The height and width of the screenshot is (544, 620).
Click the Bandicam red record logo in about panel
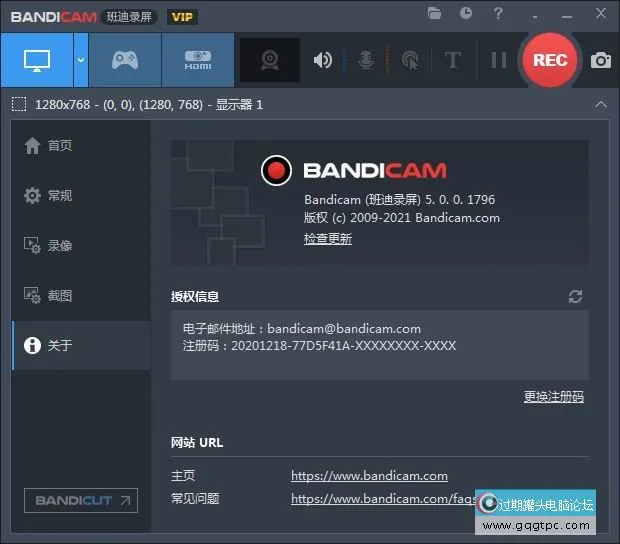tap(276, 170)
